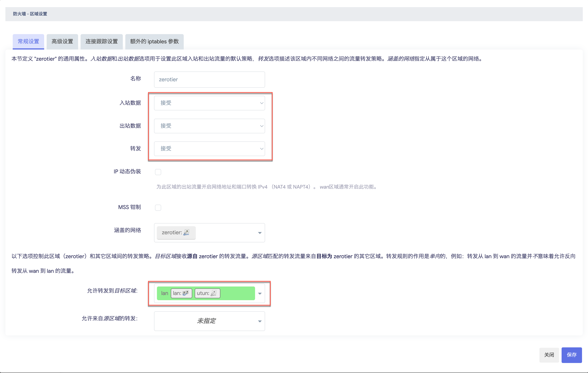Screen dimensions: 588x373
Task: Click the 关闭 button
Action: click(x=549, y=355)
